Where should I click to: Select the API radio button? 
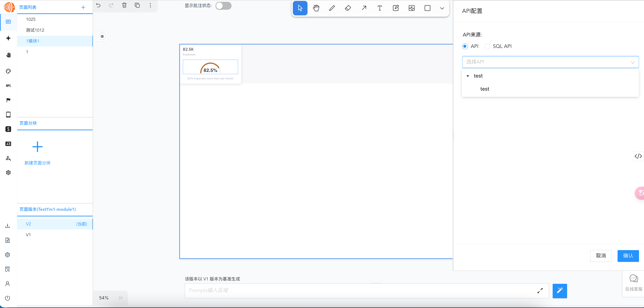[465, 46]
